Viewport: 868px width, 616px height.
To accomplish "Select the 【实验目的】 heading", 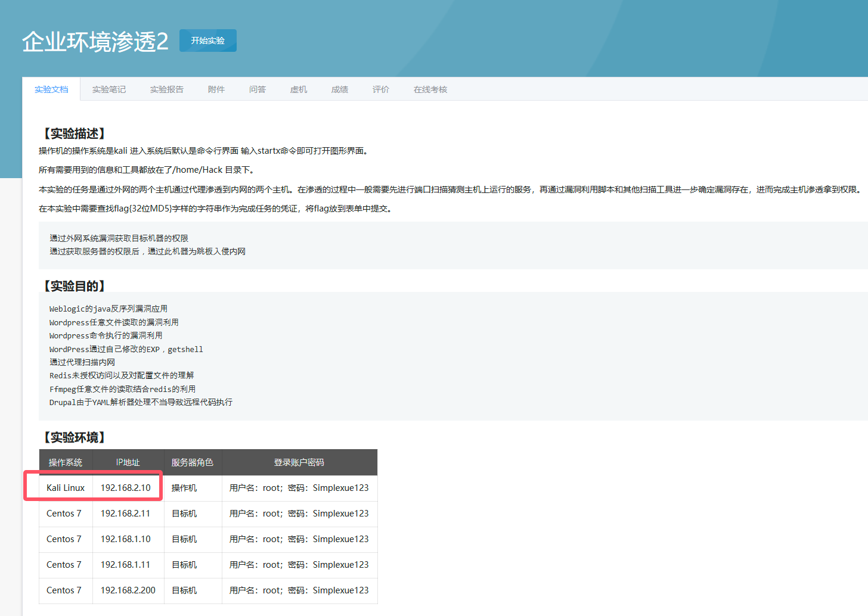I will tap(75, 286).
